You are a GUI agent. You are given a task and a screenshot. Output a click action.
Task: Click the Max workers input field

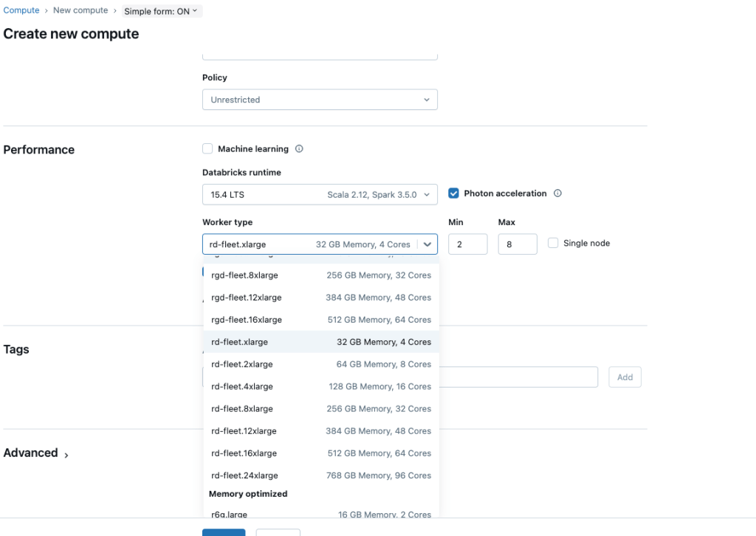[x=517, y=244]
